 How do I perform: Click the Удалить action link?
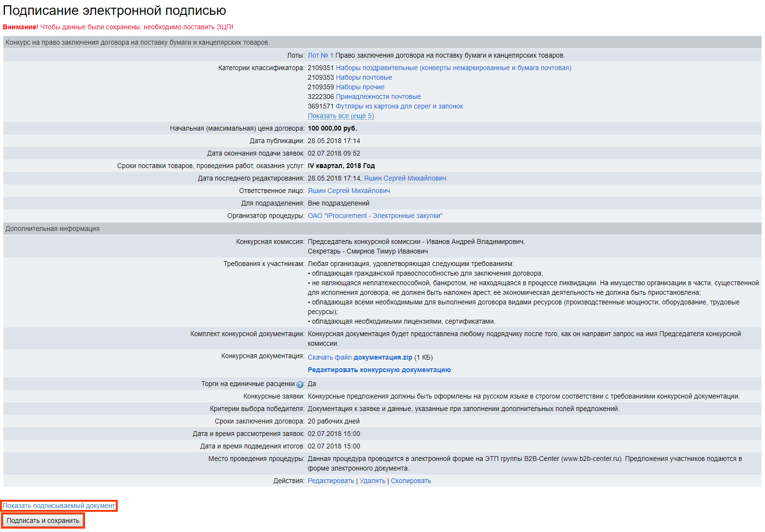coord(372,481)
